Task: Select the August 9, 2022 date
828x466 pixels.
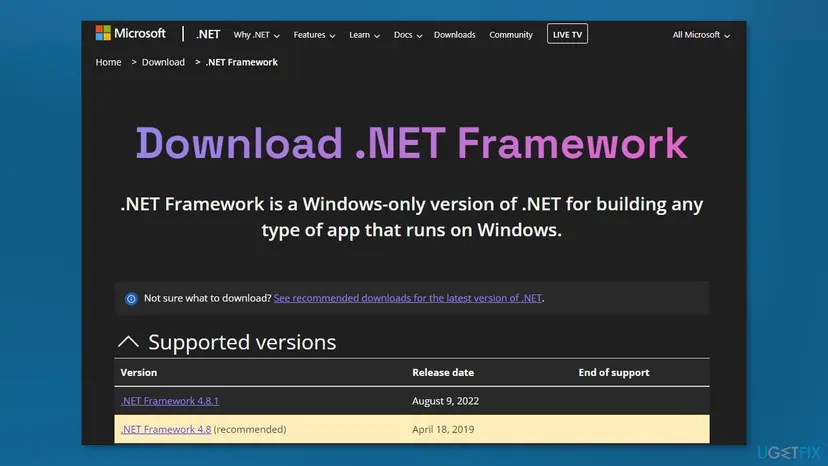Action: click(x=445, y=401)
